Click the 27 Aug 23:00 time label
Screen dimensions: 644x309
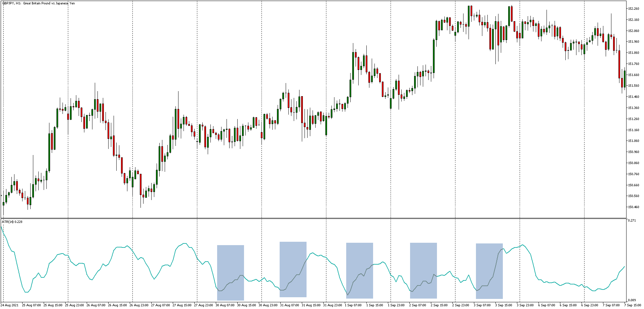203,305
